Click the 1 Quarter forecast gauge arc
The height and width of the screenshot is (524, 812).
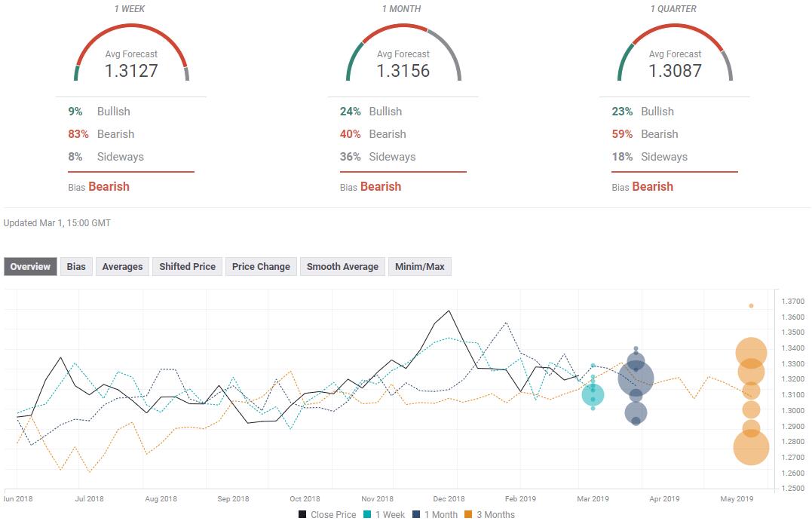tap(676, 26)
